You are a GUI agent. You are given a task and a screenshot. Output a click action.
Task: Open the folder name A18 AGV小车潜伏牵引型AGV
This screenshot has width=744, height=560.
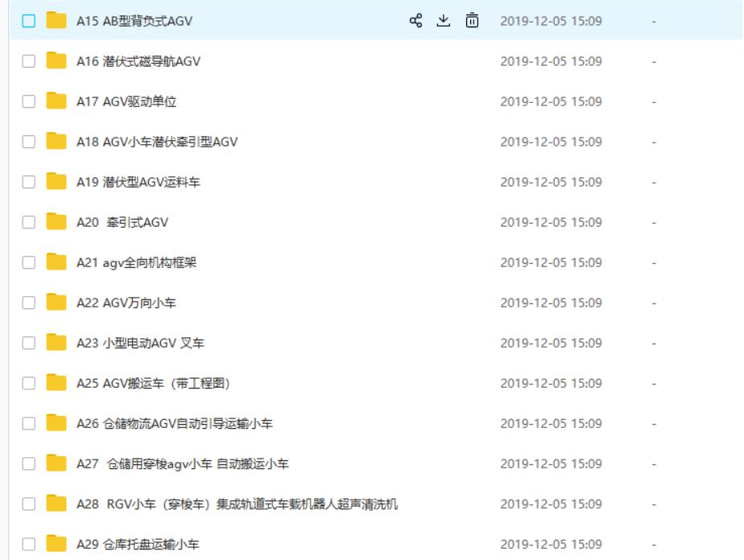[157, 142]
